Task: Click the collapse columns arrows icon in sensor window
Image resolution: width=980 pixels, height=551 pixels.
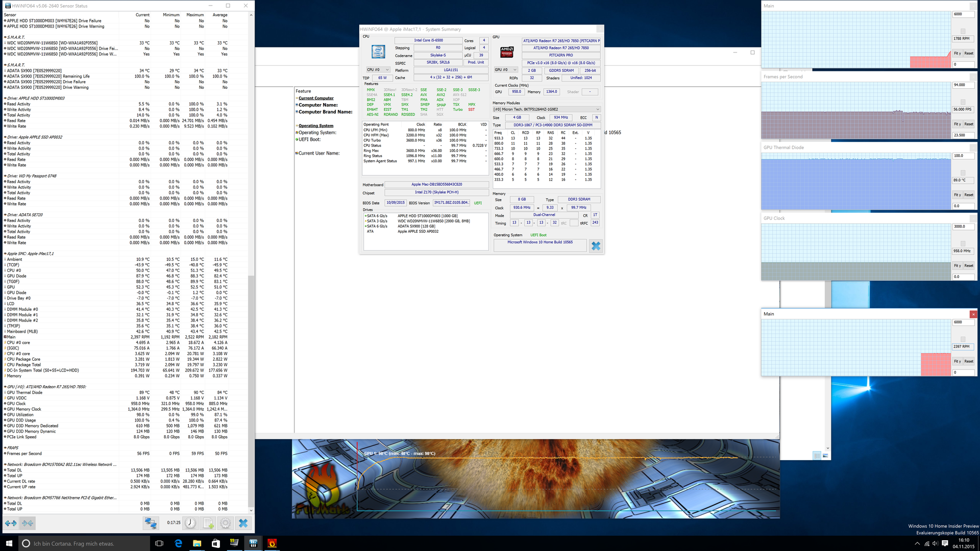Action: (x=28, y=523)
